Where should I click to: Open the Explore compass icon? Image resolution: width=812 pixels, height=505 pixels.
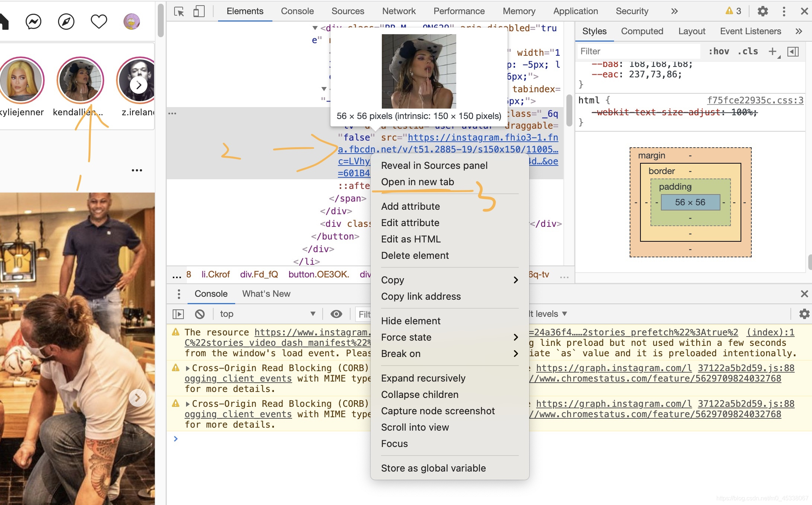[66, 22]
